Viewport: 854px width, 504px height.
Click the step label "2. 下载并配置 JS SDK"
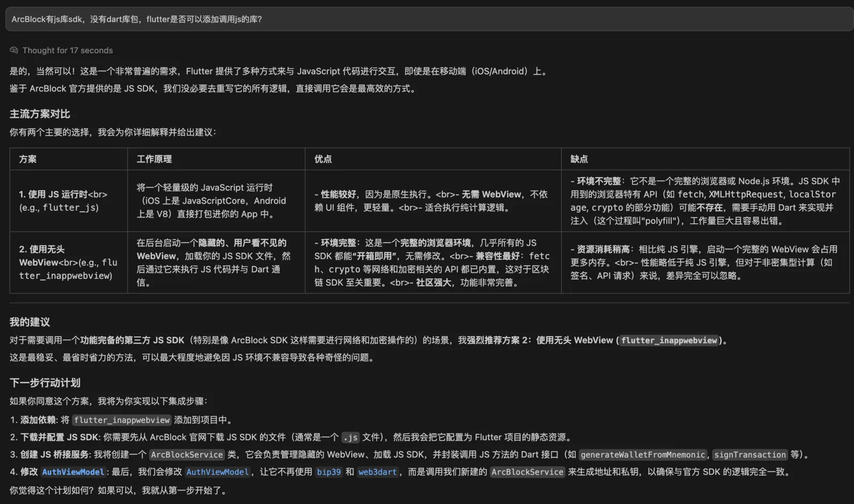(x=54, y=437)
